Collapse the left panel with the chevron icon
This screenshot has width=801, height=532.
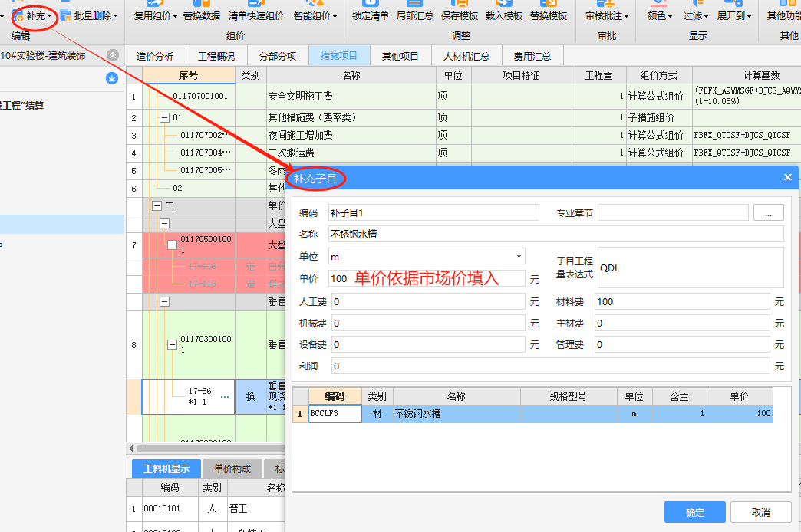point(113,55)
